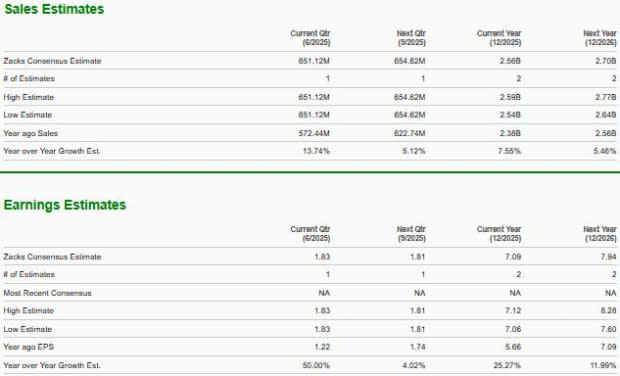Image resolution: width=620 pixels, height=376 pixels.
Task: Click Year over Year Growth Est. in Earnings table
Action: [52, 365]
